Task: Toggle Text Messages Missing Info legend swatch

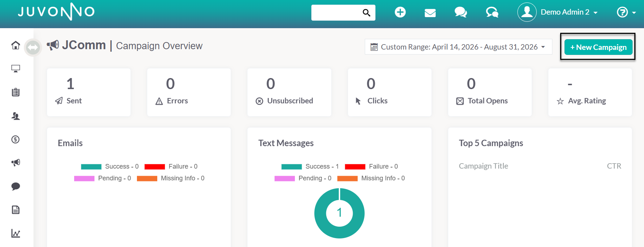Action: 347,178
